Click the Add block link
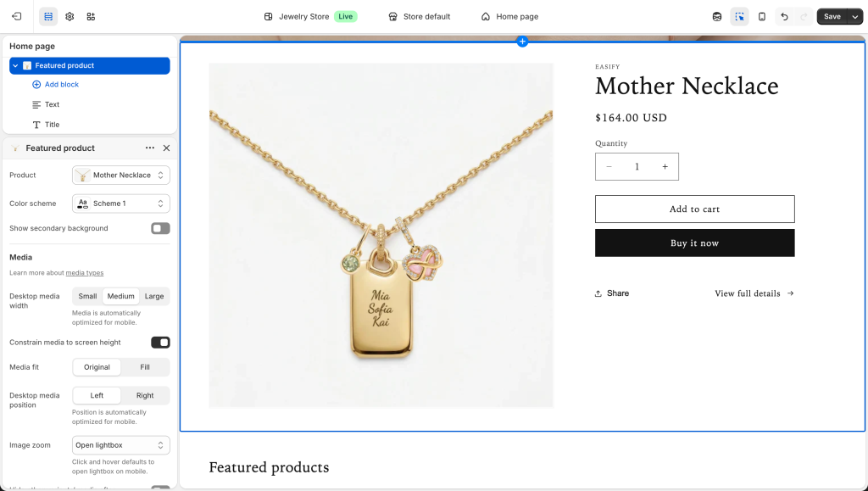Viewport: 868px width, 491px height. (61, 85)
